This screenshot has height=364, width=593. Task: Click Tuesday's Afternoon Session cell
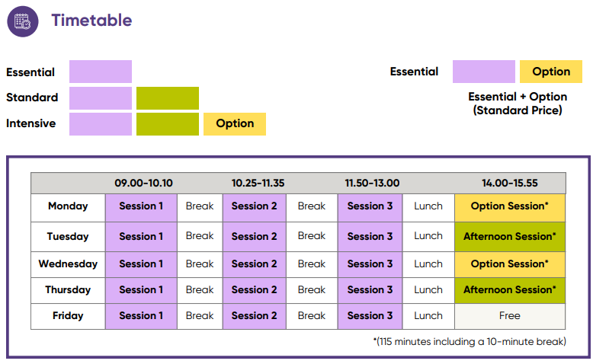510,236
